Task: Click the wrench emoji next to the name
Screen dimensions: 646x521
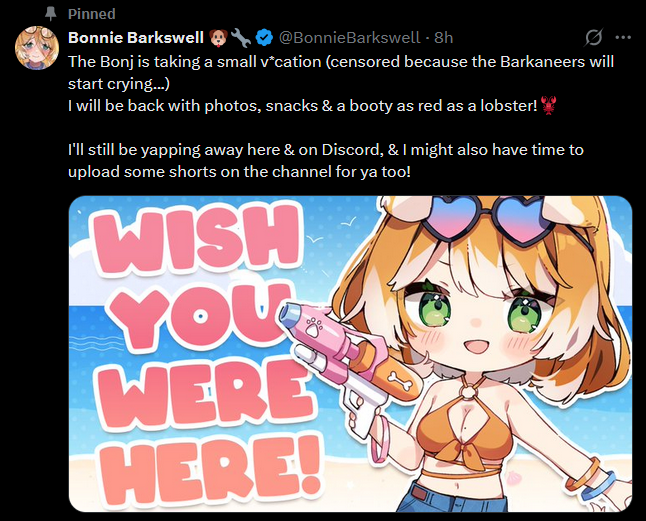Action: (241, 38)
